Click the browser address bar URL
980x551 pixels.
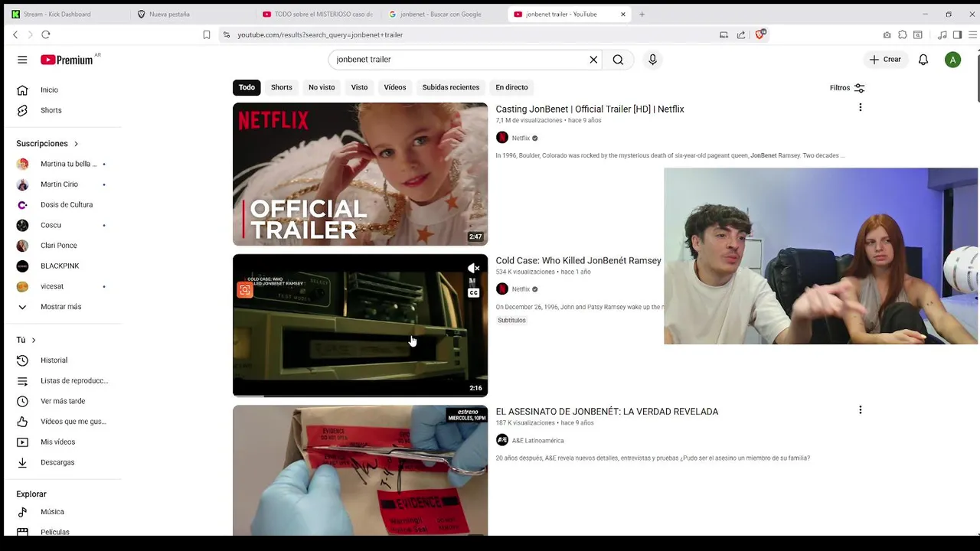point(320,35)
